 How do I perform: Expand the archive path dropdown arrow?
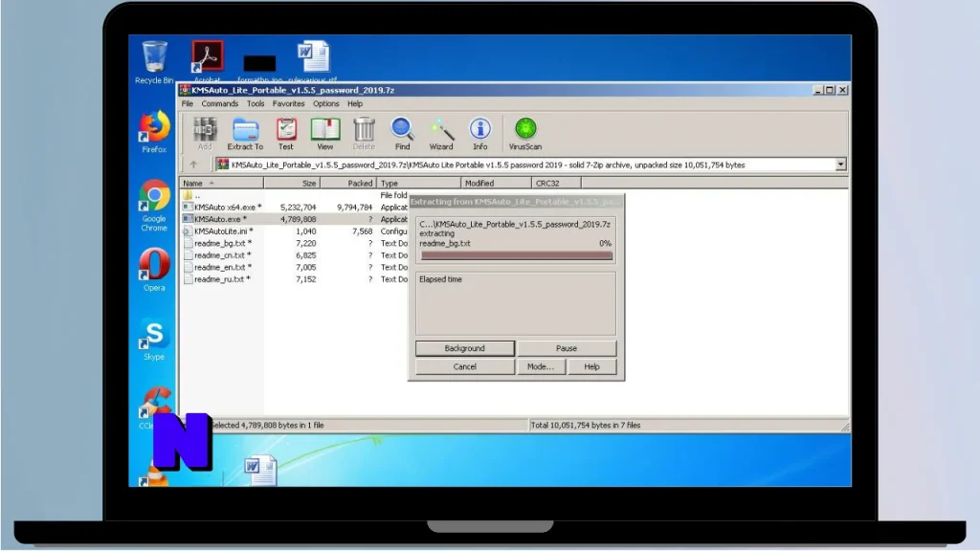[x=840, y=165]
